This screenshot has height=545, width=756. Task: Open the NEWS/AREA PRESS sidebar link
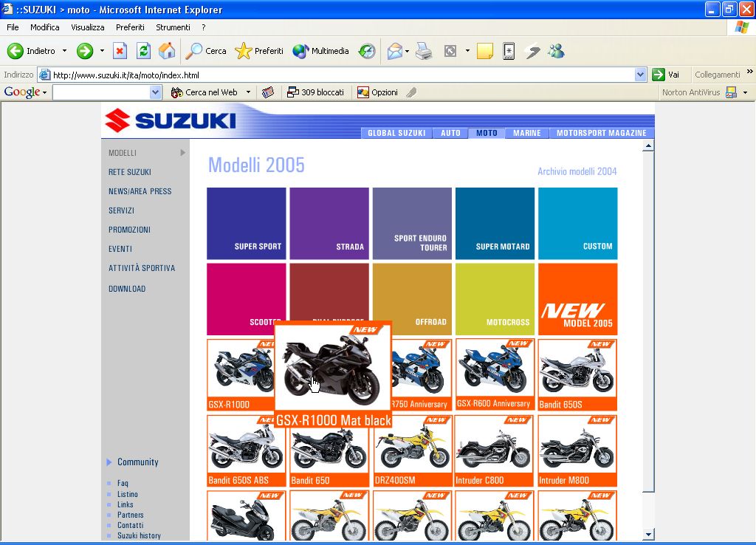point(140,191)
